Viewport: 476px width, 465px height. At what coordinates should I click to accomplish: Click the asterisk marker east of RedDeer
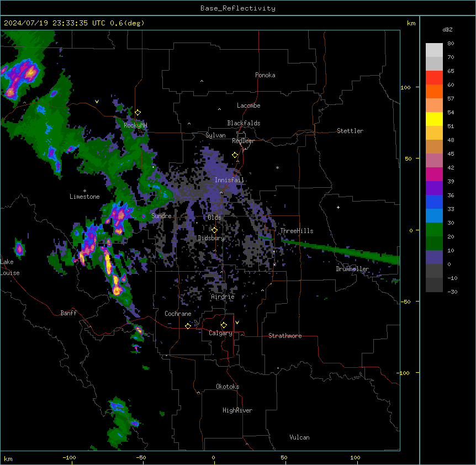click(x=277, y=167)
